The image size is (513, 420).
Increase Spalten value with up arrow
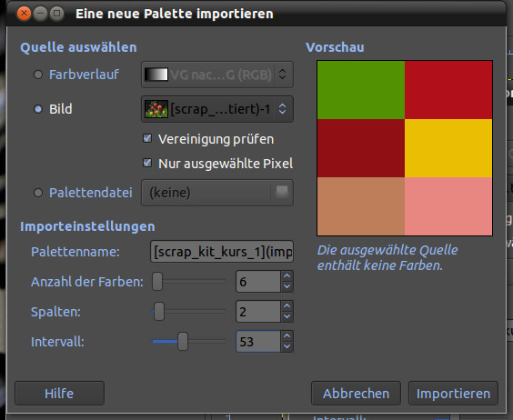click(287, 306)
